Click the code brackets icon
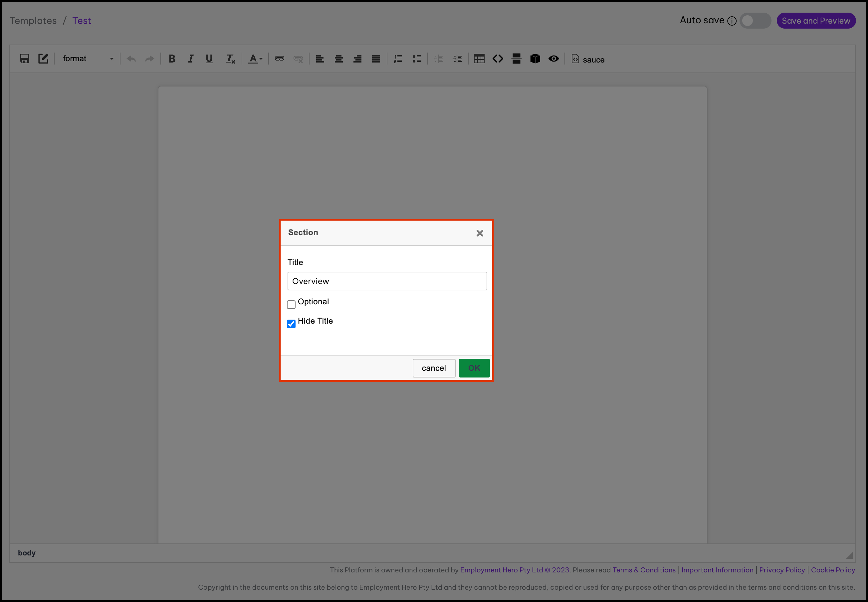 coord(497,59)
